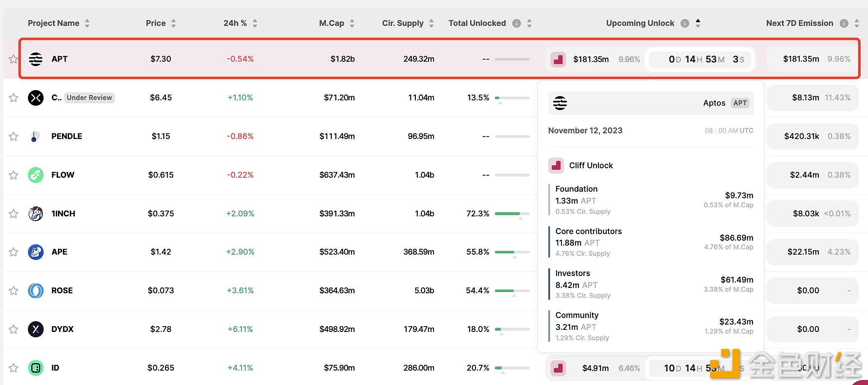This screenshot has height=385, width=868.
Task: Click the APT countdown timer box
Action: click(x=701, y=60)
